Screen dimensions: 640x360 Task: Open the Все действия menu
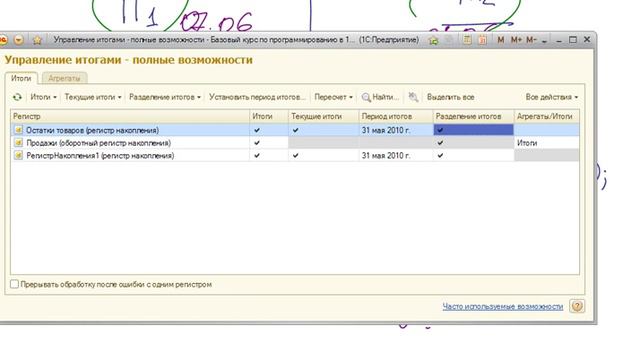tap(552, 97)
